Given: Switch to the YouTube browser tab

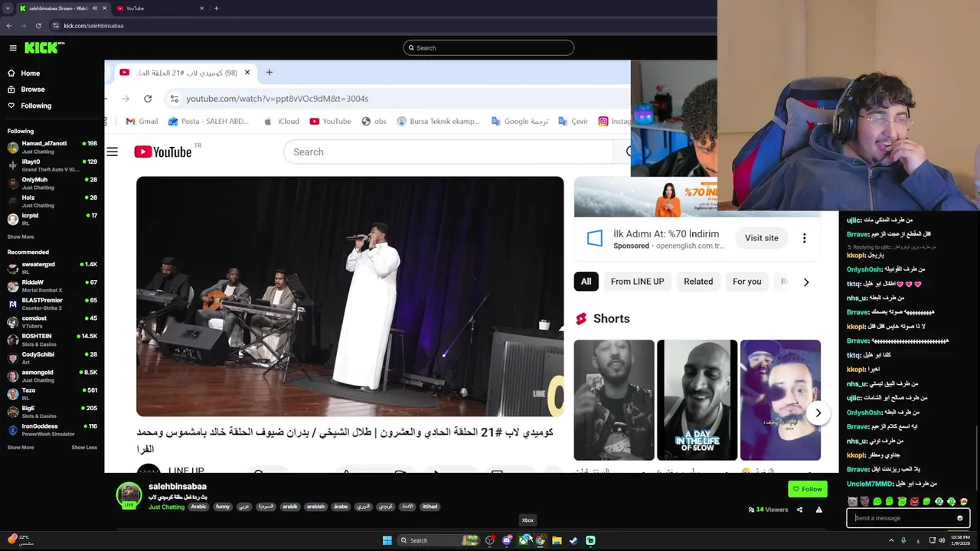Looking at the screenshot, I should [159, 8].
